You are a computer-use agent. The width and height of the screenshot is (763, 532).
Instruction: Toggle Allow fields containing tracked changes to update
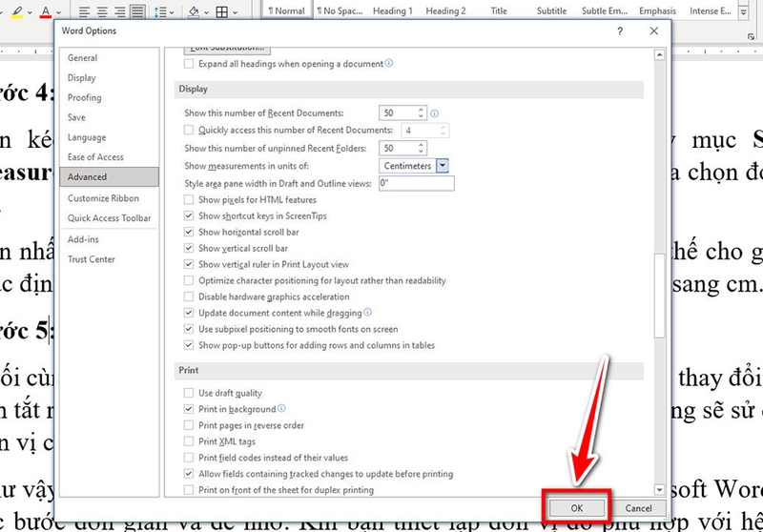click(188, 474)
